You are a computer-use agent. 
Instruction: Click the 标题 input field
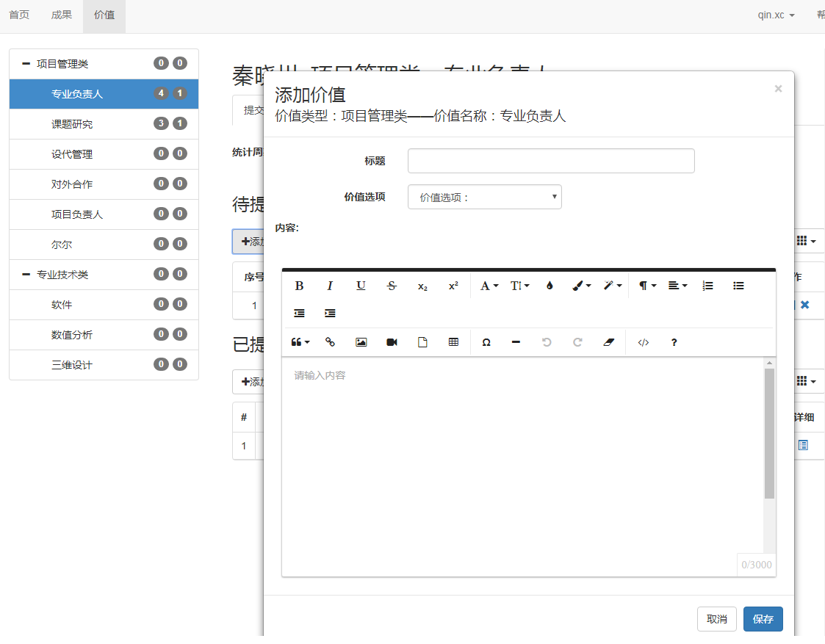(x=550, y=161)
